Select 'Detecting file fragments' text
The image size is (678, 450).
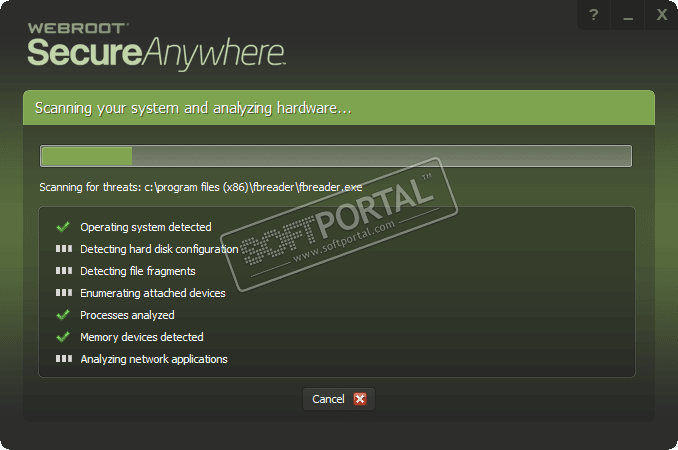click(138, 271)
